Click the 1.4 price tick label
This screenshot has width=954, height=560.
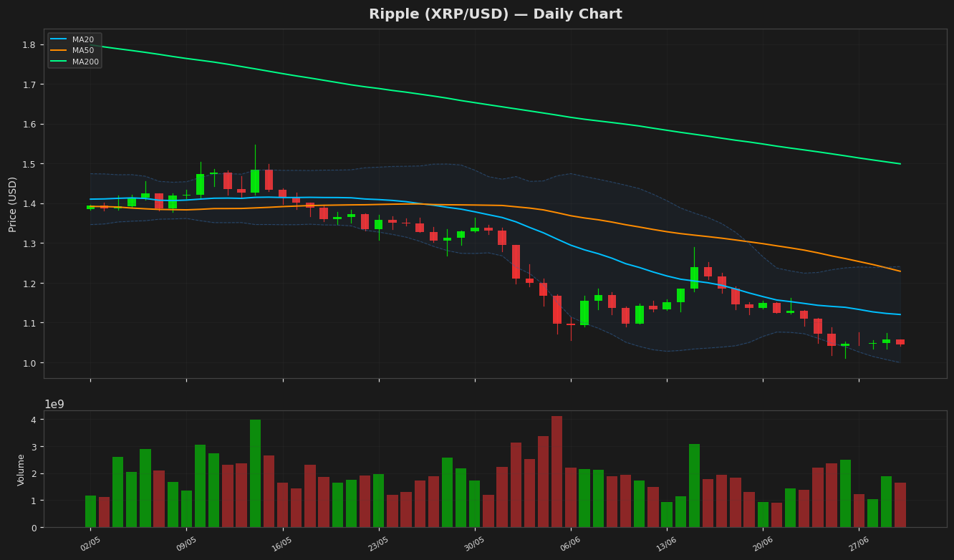pyautogui.click(x=29, y=204)
